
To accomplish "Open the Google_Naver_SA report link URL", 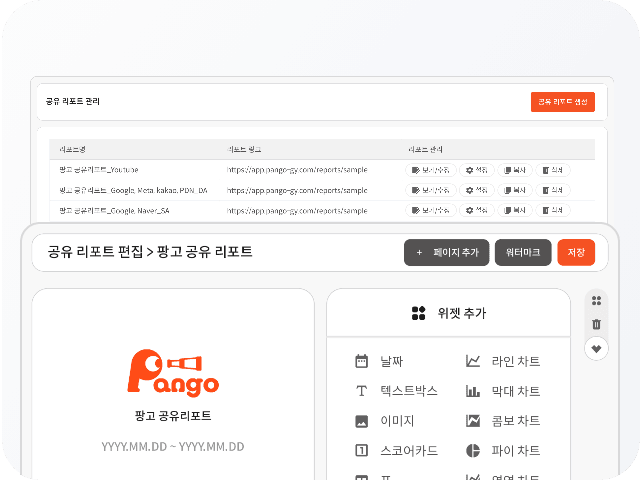I will [x=297, y=211].
